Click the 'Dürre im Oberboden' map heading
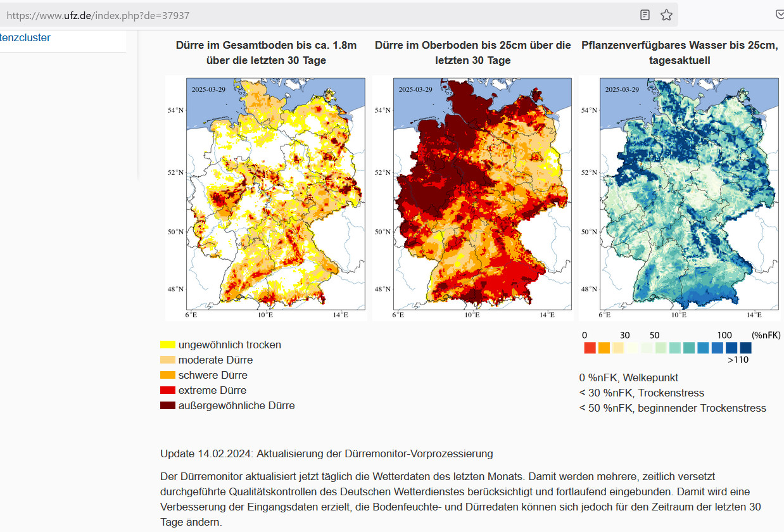The image size is (784, 532). pyautogui.click(x=472, y=53)
